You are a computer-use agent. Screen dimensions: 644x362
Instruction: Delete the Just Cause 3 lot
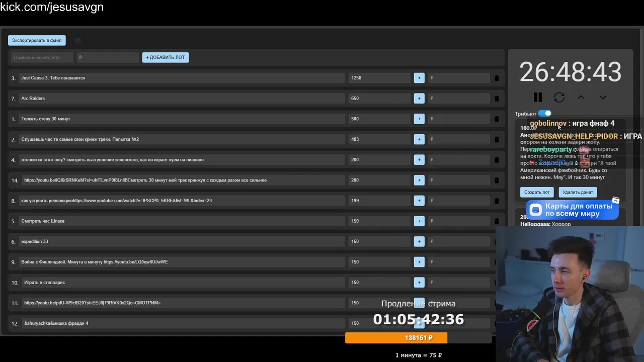click(x=497, y=78)
